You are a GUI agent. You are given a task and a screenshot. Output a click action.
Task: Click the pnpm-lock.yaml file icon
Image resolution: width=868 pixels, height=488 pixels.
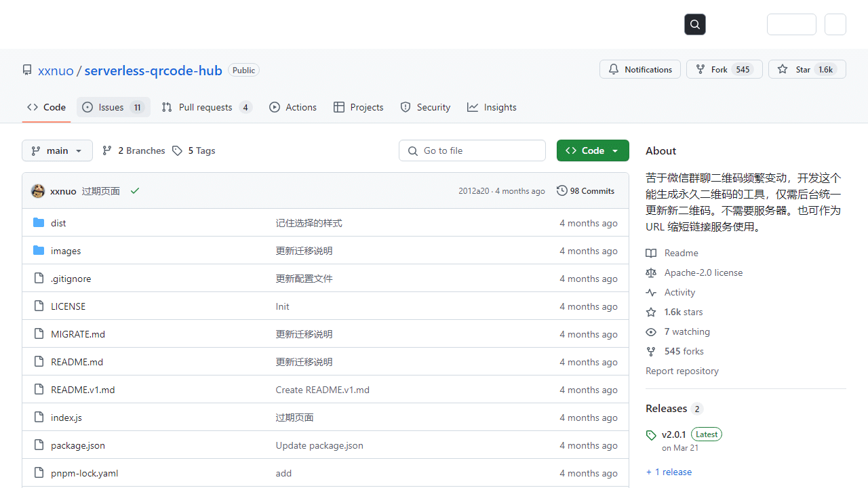(x=39, y=473)
